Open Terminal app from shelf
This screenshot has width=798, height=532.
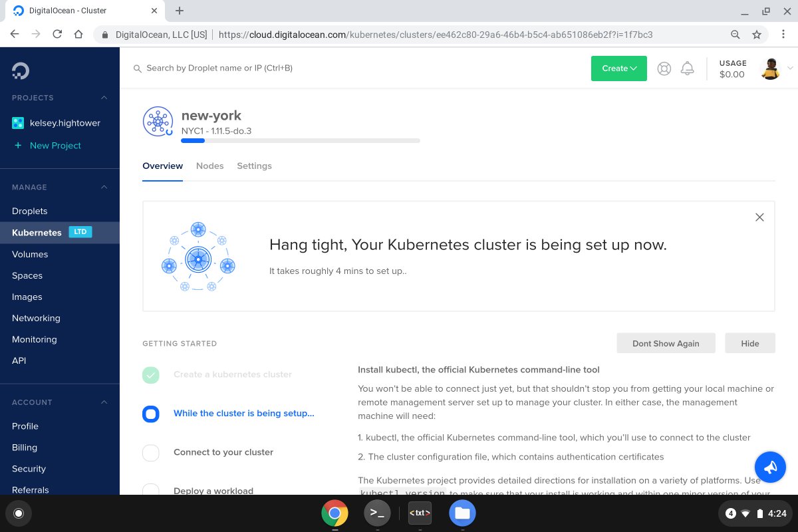coord(377,513)
